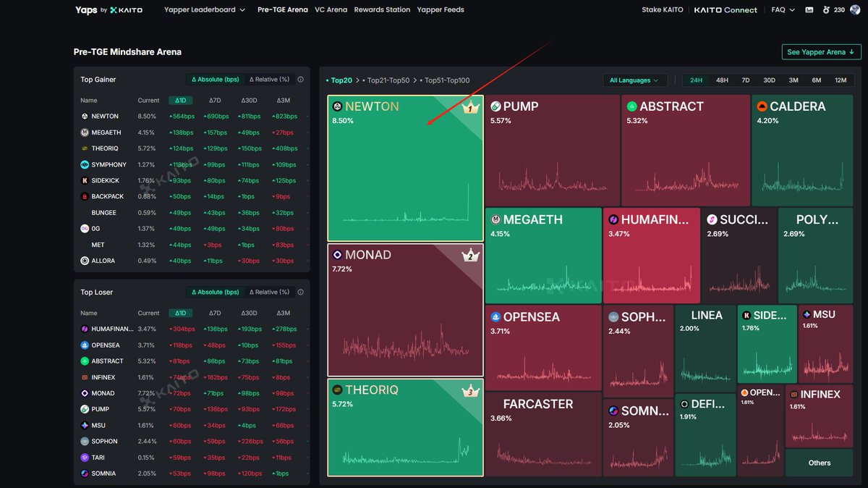Viewport: 868px width, 488px height.
Task: Sort Top Loser by the Δ30D column
Action: pos(250,314)
